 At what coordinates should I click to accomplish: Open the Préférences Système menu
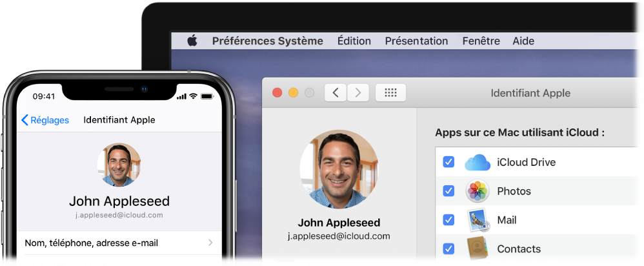click(x=267, y=41)
